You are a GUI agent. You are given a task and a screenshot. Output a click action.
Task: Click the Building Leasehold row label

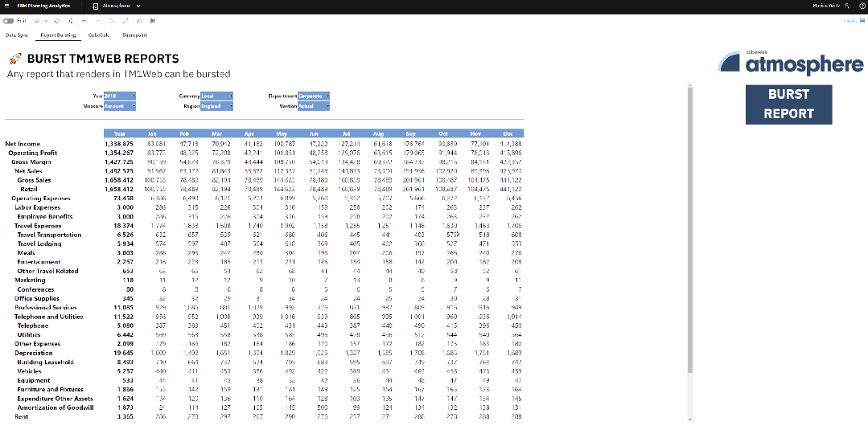pyautogui.click(x=45, y=362)
